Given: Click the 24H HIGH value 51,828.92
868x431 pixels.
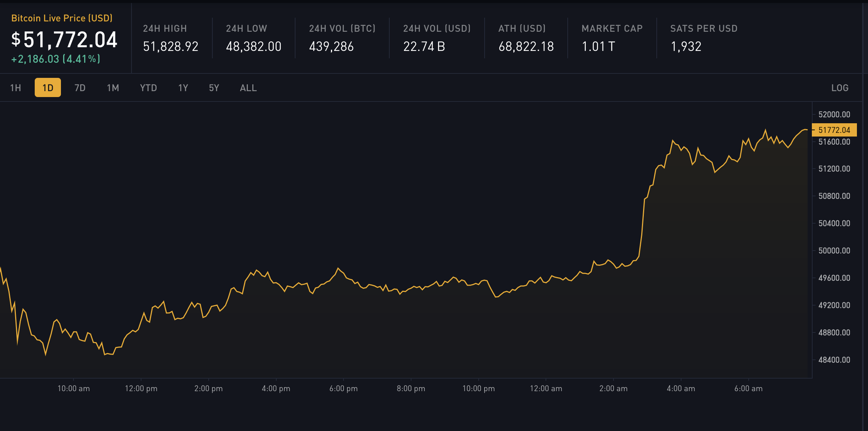Looking at the screenshot, I should [171, 46].
